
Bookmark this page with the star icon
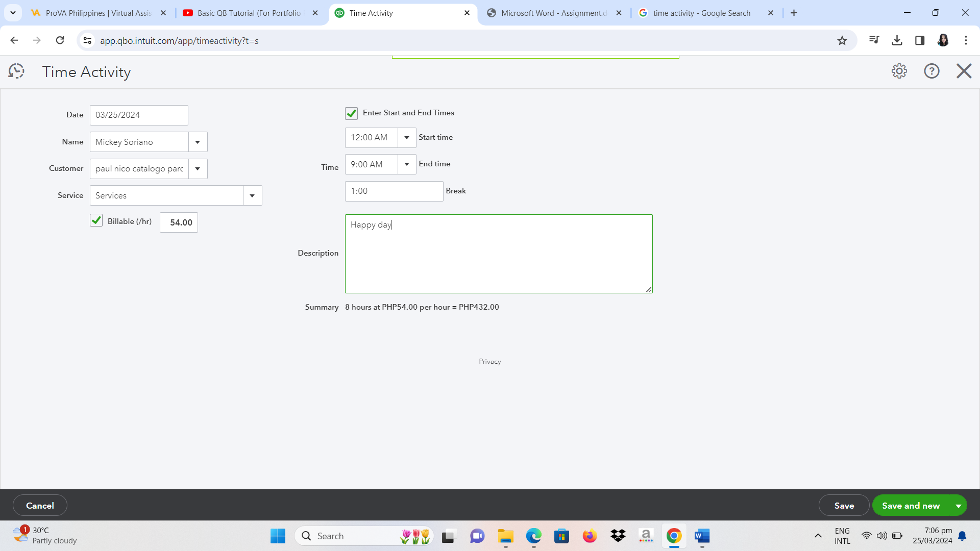point(842,40)
